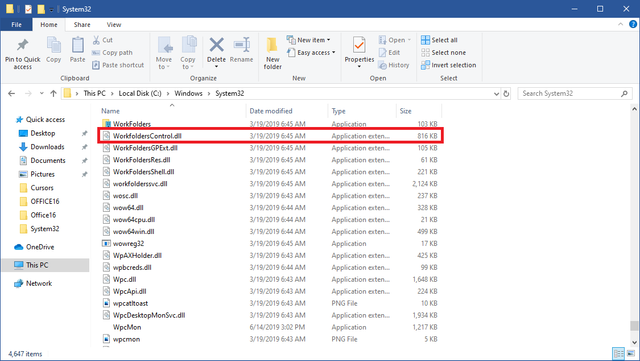Collapse the ribbon with the chevron
This screenshot has width=640, height=361.
pos(620,25)
